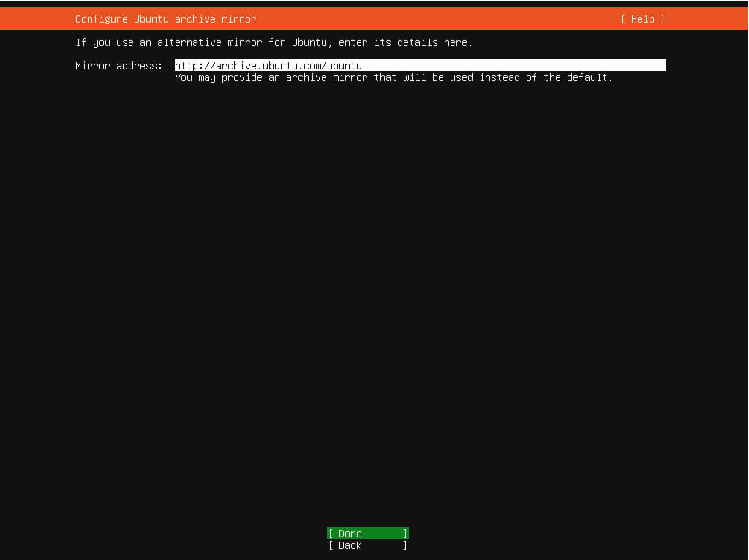Screen dimensions: 749x560
Task: Click the 'Mirror address:' label
Action: coord(119,66)
